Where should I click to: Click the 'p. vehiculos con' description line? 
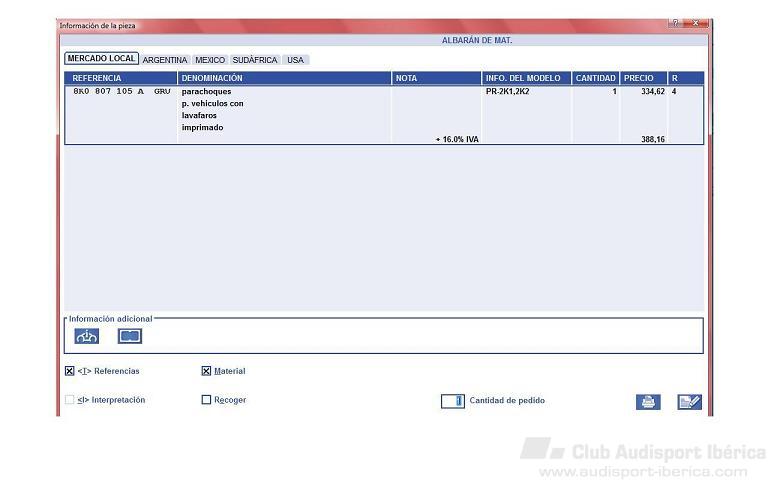click(213, 103)
